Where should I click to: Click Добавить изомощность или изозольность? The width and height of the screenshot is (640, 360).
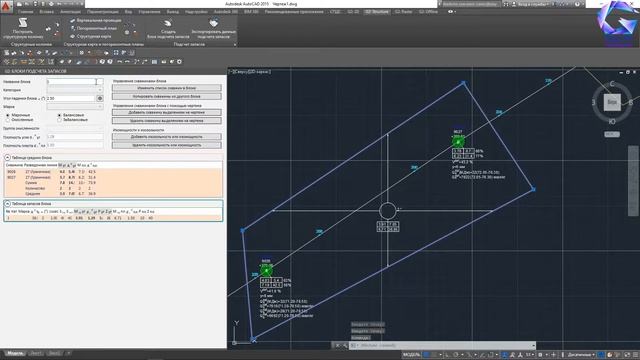click(167, 137)
